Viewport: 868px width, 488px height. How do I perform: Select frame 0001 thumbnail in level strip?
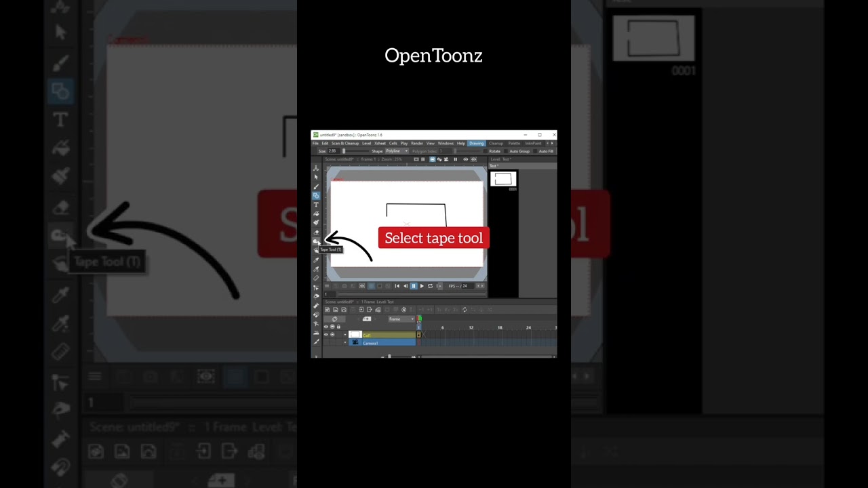tap(503, 179)
